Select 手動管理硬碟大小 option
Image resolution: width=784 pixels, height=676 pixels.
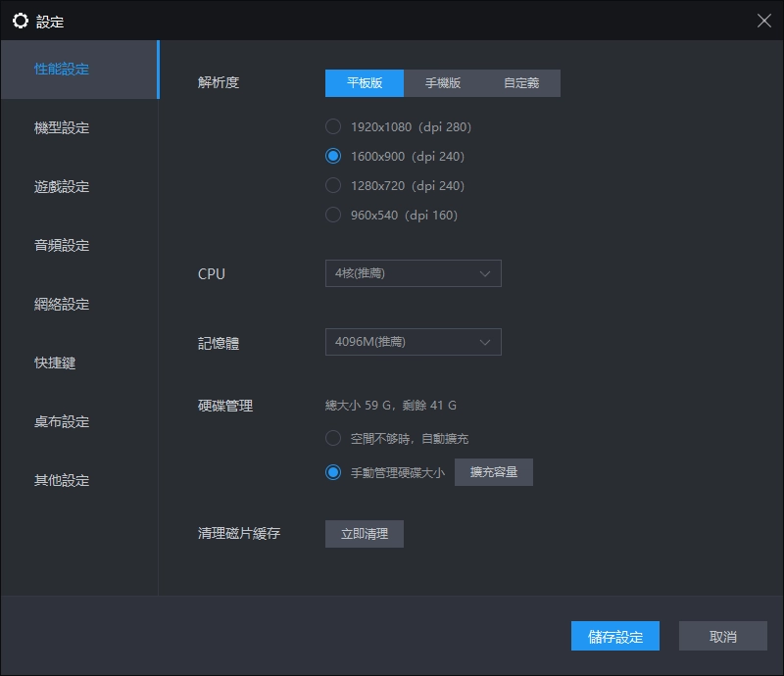[x=333, y=471]
